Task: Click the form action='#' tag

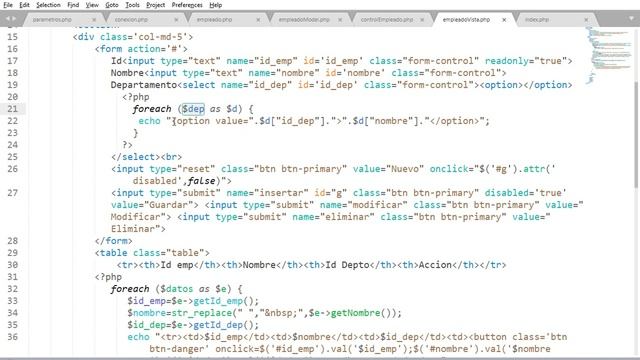Action: pyautogui.click(x=141, y=49)
